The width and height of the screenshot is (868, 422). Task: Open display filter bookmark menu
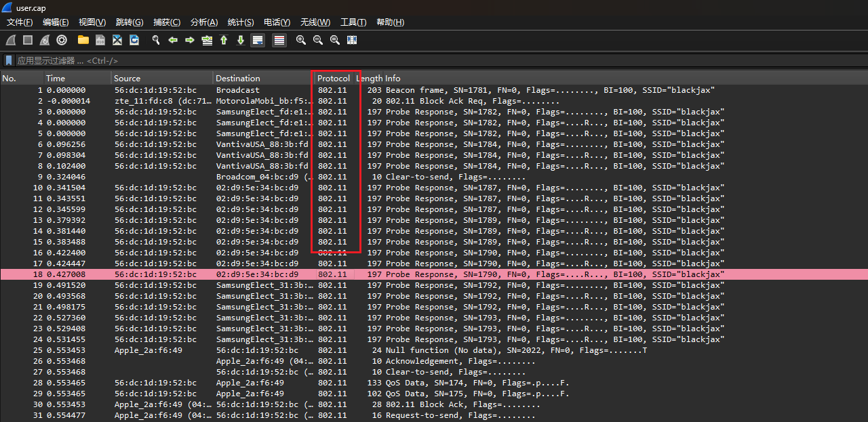9,60
